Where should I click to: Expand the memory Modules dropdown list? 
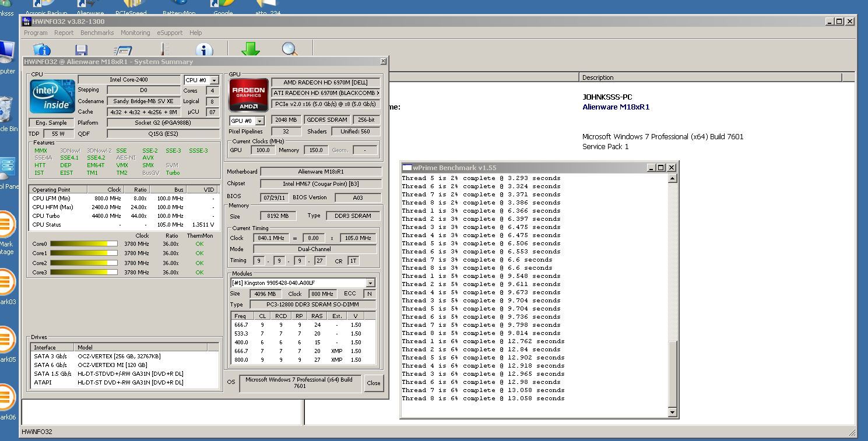tap(370, 283)
